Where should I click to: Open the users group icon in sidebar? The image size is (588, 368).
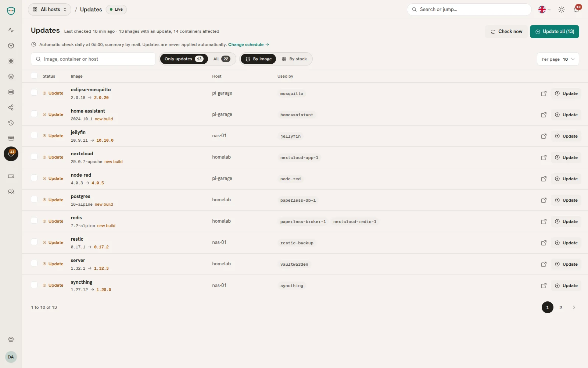tap(11, 192)
